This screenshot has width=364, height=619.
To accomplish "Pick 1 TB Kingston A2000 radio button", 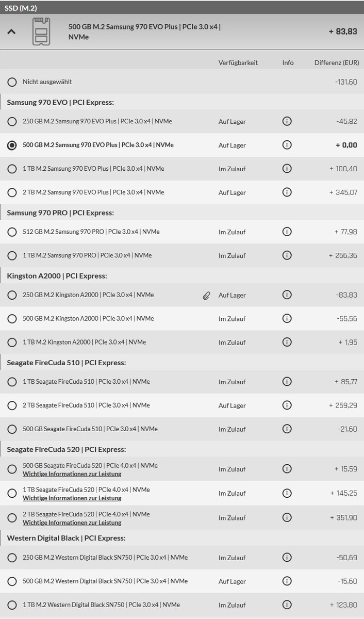I will pos(12,342).
